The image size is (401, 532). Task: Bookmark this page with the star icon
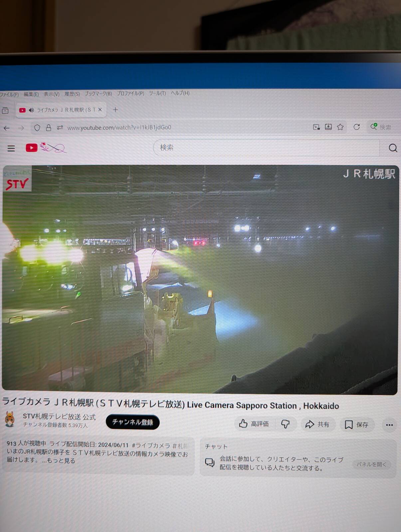[340, 127]
